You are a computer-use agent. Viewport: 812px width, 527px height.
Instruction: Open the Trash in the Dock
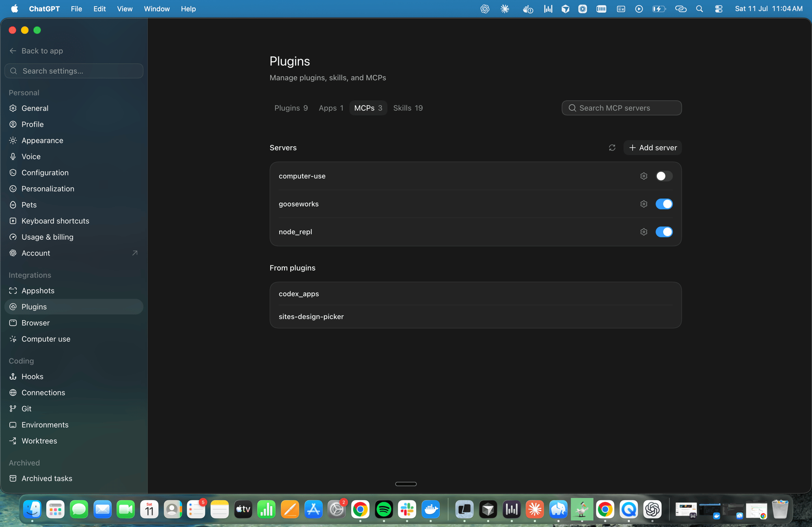[x=780, y=509]
